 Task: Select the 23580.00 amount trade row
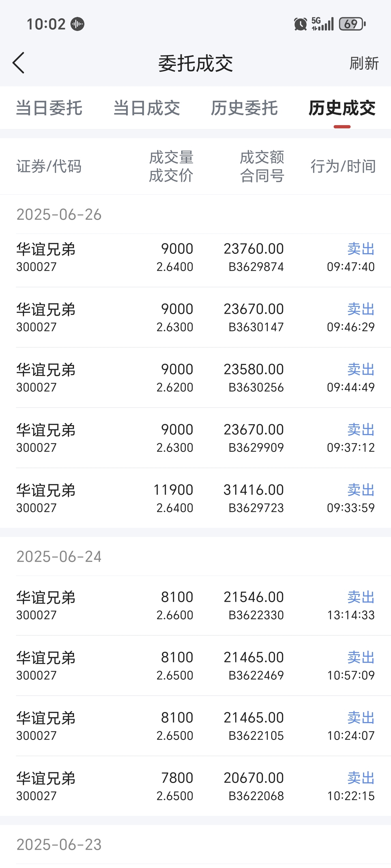click(x=195, y=378)
